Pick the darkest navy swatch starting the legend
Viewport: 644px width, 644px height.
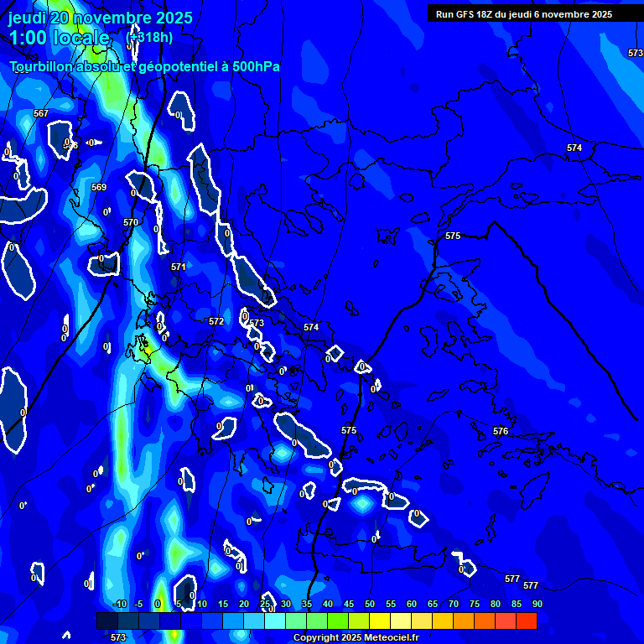click(107, 621)
